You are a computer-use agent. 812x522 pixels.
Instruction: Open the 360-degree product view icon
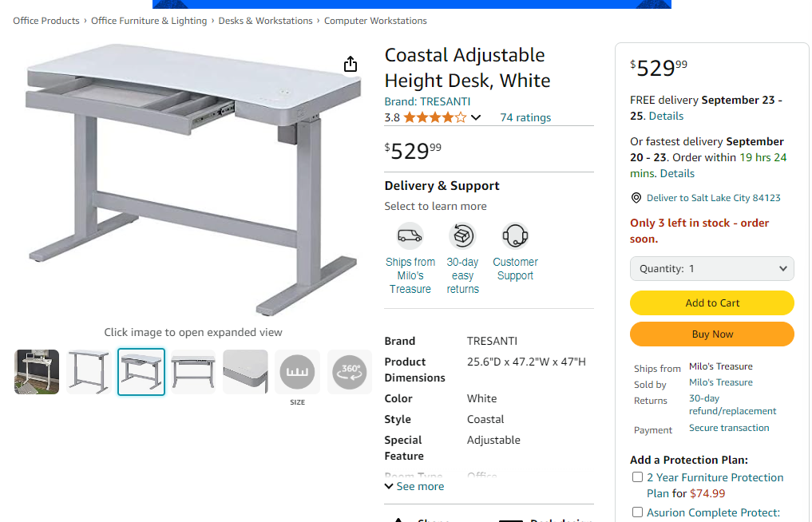pos(349,371)
